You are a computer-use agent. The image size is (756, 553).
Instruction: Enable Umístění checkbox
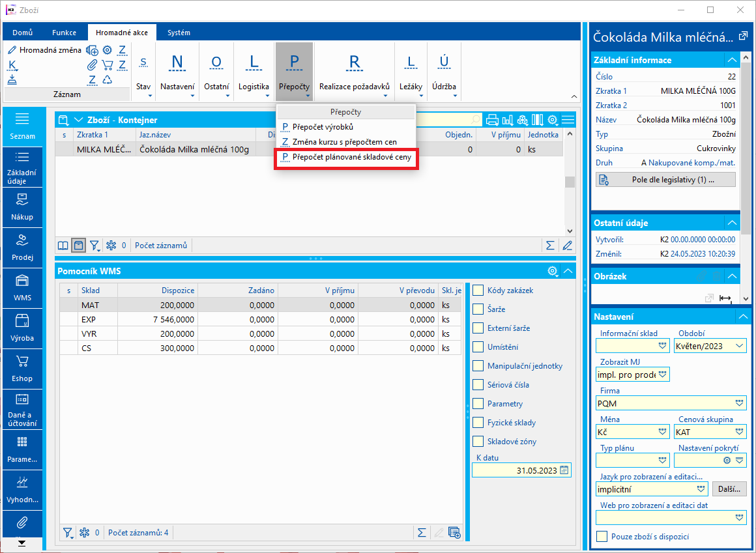[x=478, y=347]
